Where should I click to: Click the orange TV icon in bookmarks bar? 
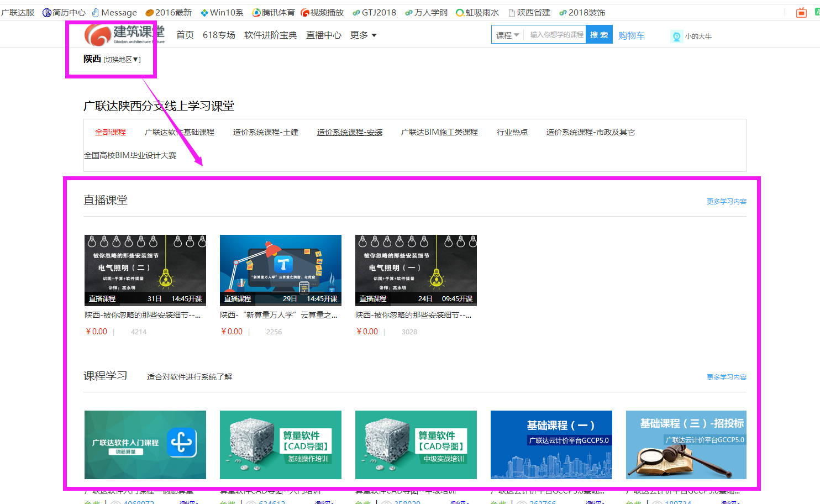(801, 12)
